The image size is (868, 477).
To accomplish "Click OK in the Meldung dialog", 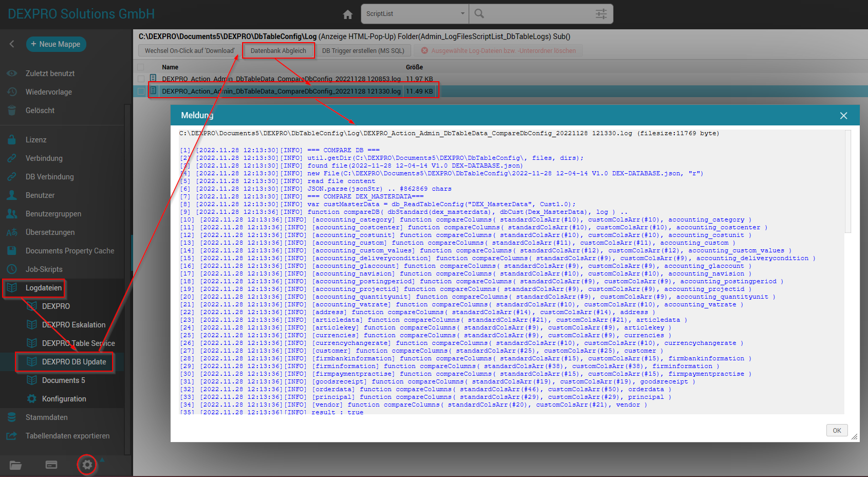I will click(837, 431).
